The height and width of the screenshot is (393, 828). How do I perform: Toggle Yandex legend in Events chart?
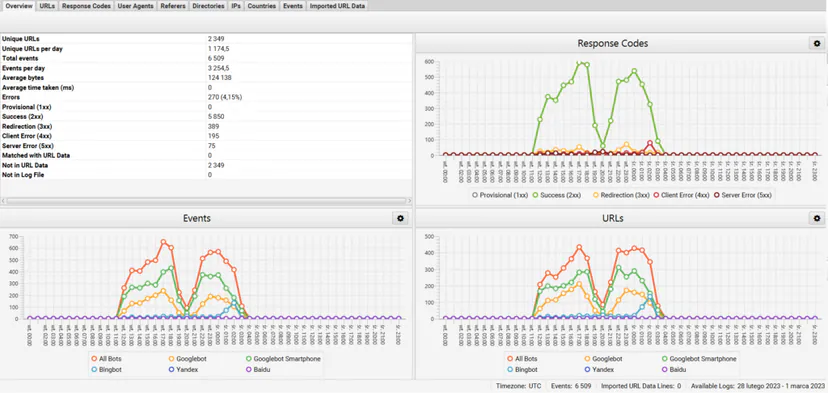click(183, 369)
